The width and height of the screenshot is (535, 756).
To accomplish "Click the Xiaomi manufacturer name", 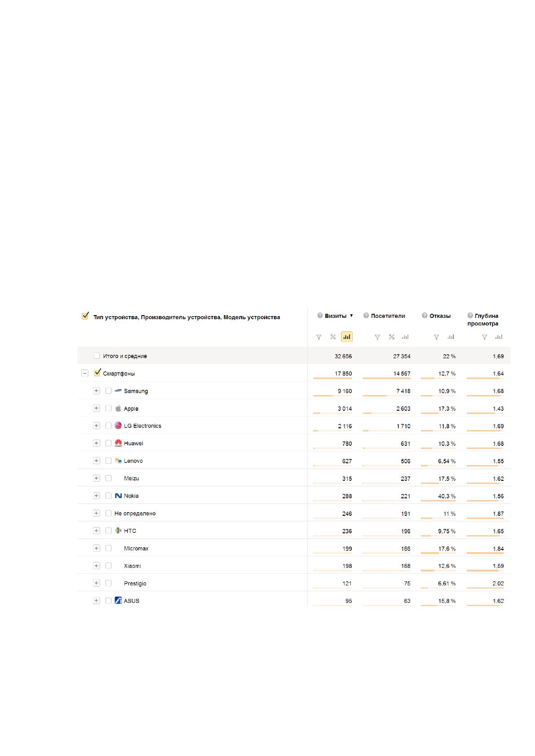I will pyautogui.click(x=133, y=566).
